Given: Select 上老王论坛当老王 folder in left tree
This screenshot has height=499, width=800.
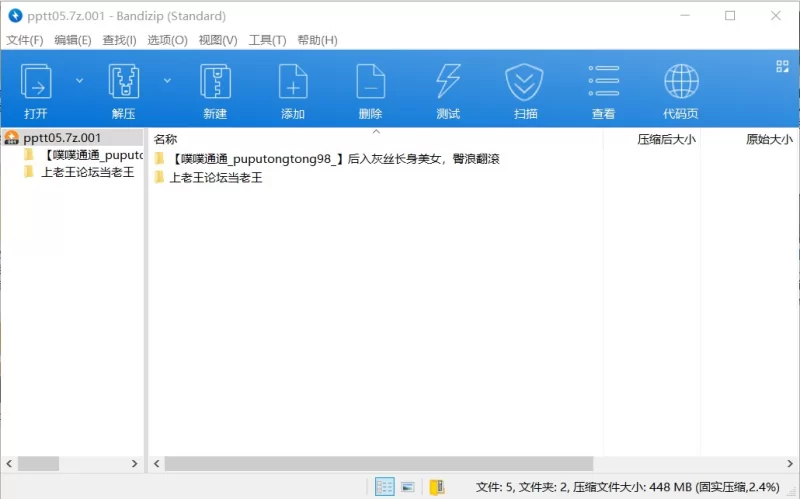Looking at the screenshot, I should click(x=87, y=172).
